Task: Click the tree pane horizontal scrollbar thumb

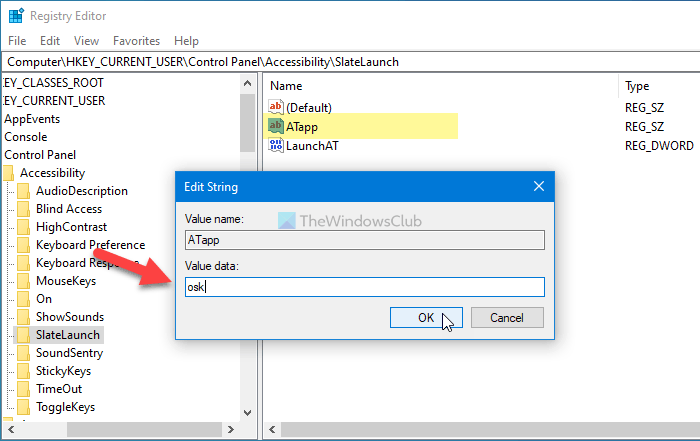Action: click(144, 429)
